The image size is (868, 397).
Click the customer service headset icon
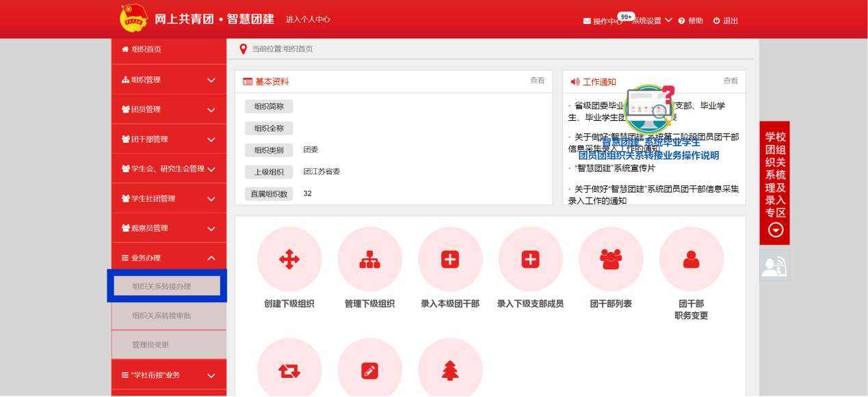(x=774, y=266)
